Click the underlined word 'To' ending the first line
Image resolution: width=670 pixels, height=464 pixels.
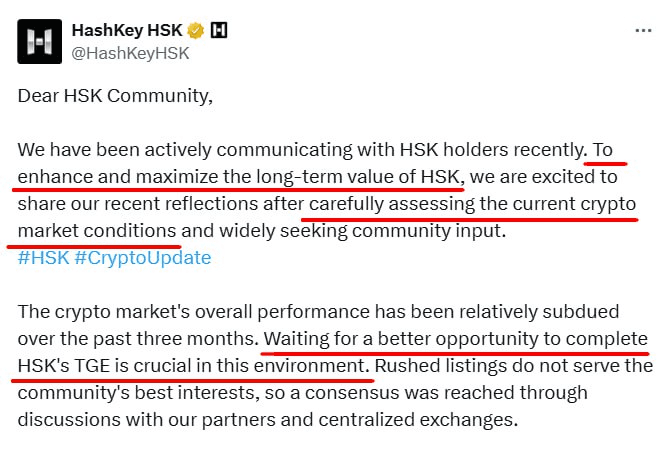tap(602, 150)
